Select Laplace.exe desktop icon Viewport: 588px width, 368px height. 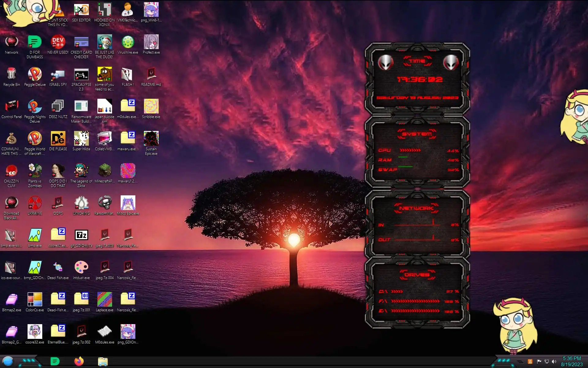tap(104, 300)
